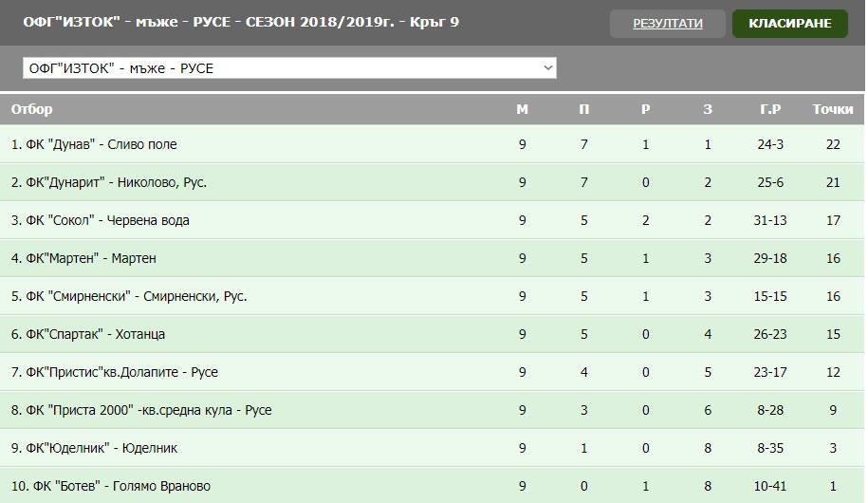
Task: Select ФК "Приста 2000" team row
Action: point(433,410)
